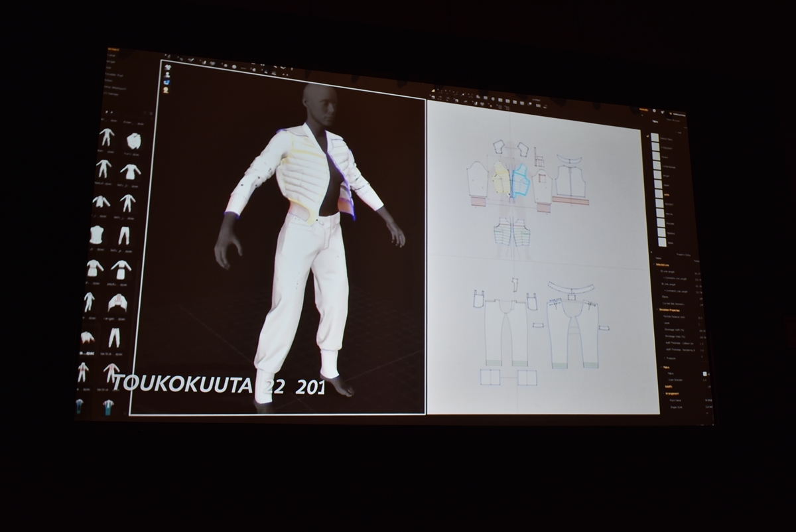Click the blue icon in 3D viewport corner
796x532 pixels.
(167, 82)
